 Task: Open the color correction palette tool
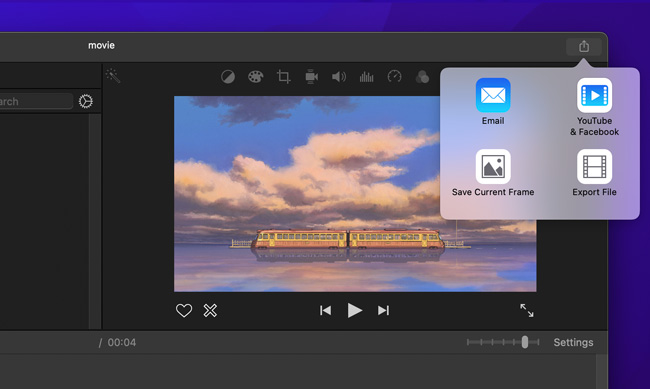coord(255,77)
